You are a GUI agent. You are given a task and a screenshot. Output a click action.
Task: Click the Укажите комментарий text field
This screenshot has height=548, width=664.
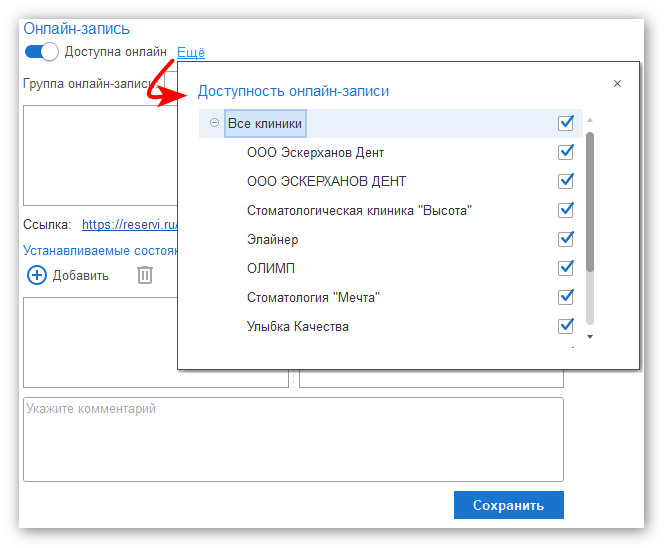[293, 439]
